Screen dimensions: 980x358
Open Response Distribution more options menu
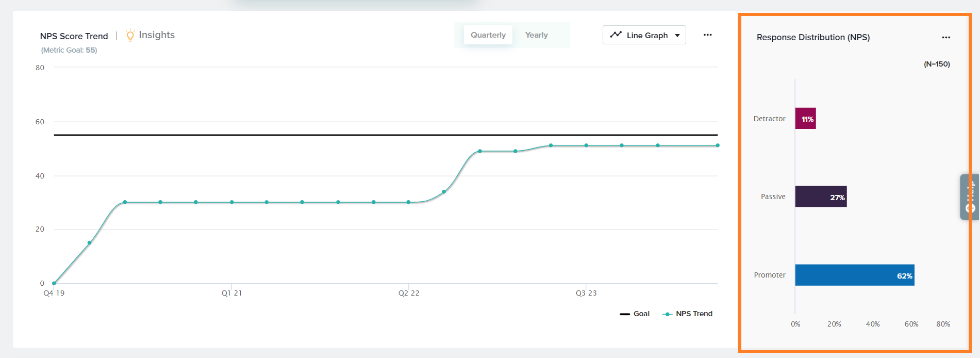945,37
